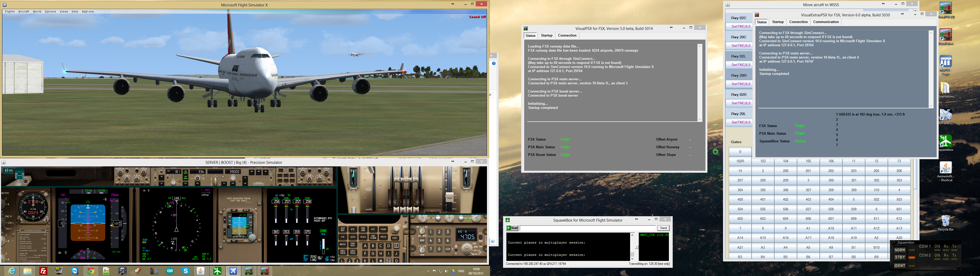The height and width of the screenshot is (276, 980).
Task: Click the SquawkBox Start icon button
Action: coord(512,228)
